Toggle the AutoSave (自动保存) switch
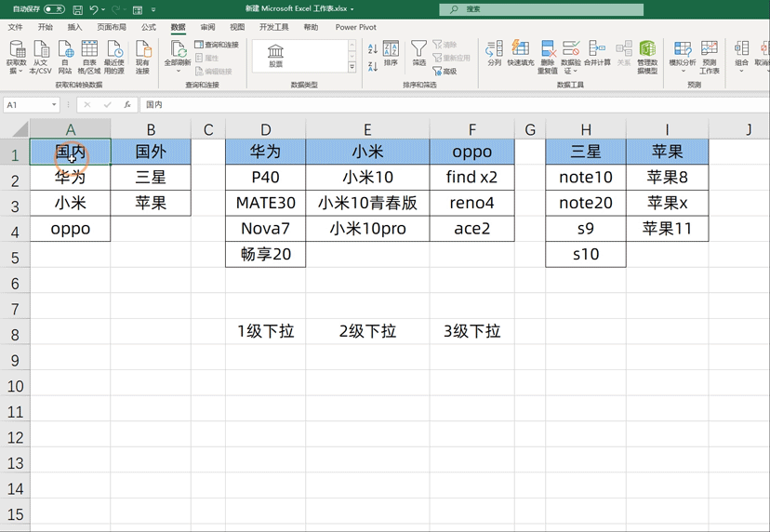 (x=54, y=9)
